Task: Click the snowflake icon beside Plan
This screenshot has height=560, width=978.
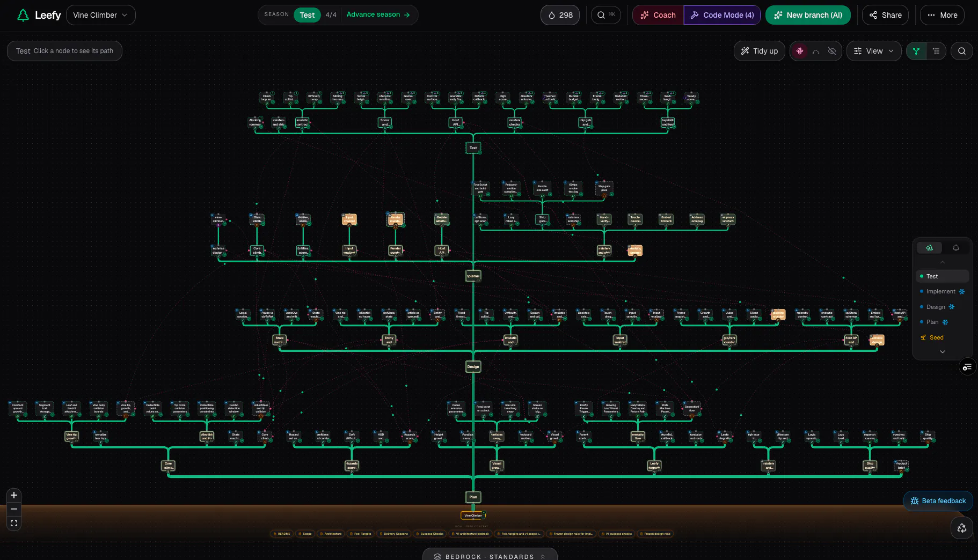Action: coord(945,322)
